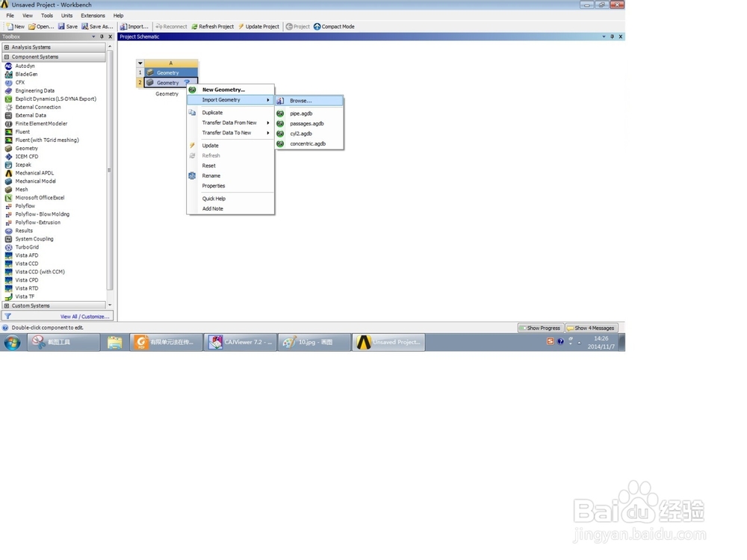Screen dimensions: 747x560
Task: Click Refresh Project in toolbar
Action: (x=212, y=27)
